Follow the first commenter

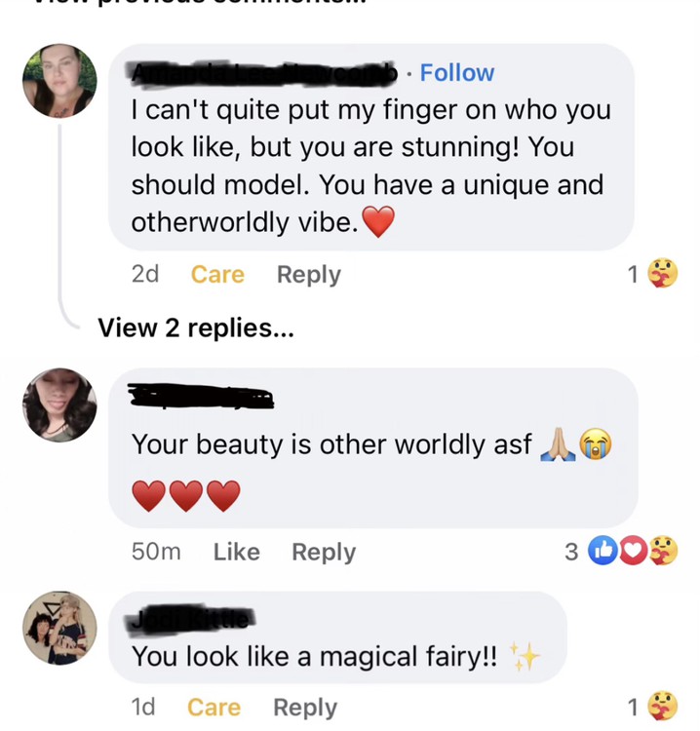point(456,73)
